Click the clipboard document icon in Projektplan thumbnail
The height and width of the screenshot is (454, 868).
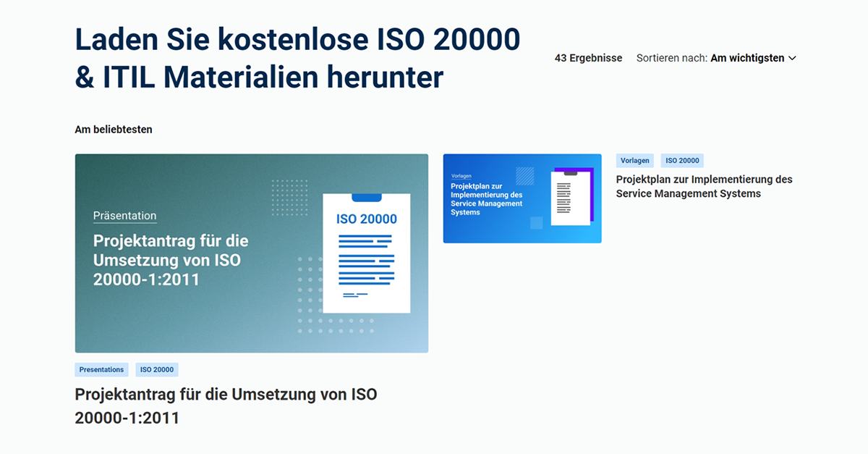click(571, 198)
